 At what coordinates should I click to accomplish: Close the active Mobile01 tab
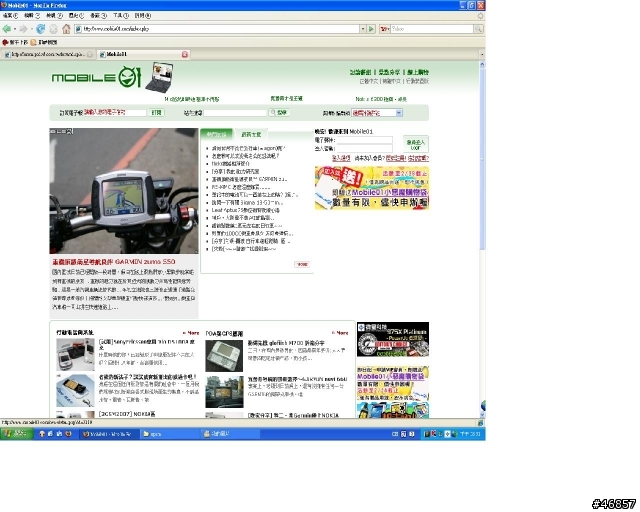tap(185, 54)
